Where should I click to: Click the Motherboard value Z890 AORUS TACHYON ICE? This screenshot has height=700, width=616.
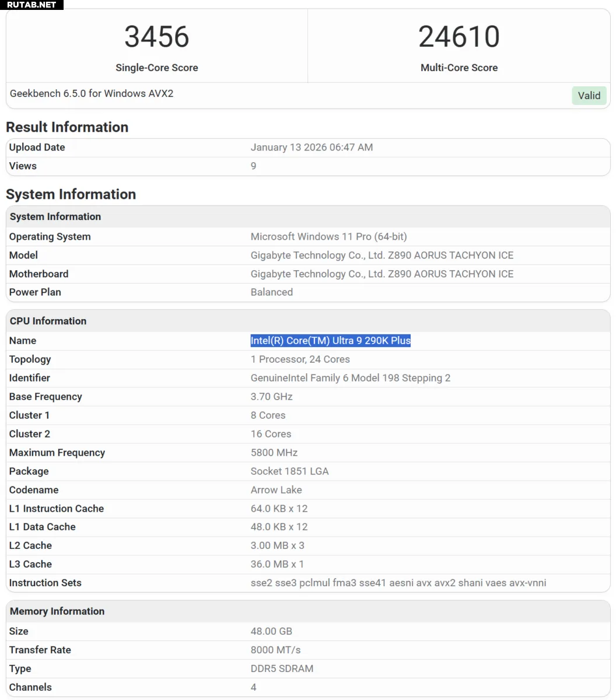click(x=382, y=274)
